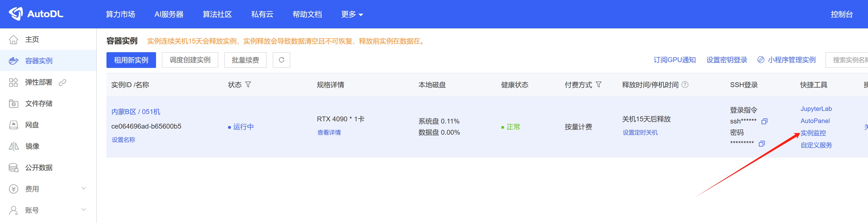Filter by payment method icon
The width and height of the screenshot is (868, 223).
(598, 85)
